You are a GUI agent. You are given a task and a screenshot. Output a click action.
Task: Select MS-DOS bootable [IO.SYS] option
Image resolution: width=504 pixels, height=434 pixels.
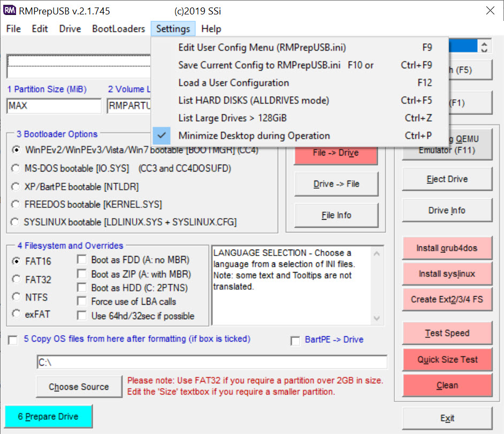[16, 168]
